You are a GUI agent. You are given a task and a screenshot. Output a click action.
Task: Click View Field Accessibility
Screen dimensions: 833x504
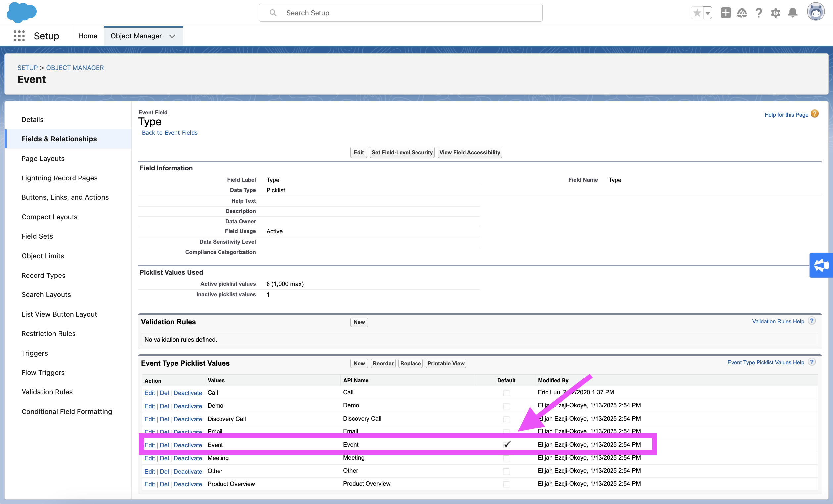[469, 152]
